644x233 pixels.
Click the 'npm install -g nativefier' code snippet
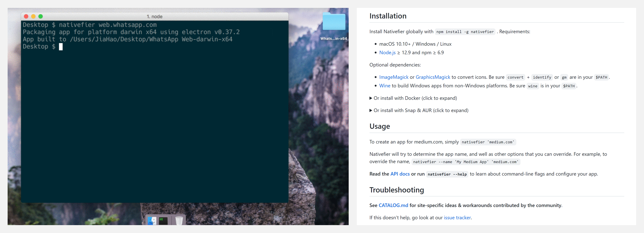point(465,32)
